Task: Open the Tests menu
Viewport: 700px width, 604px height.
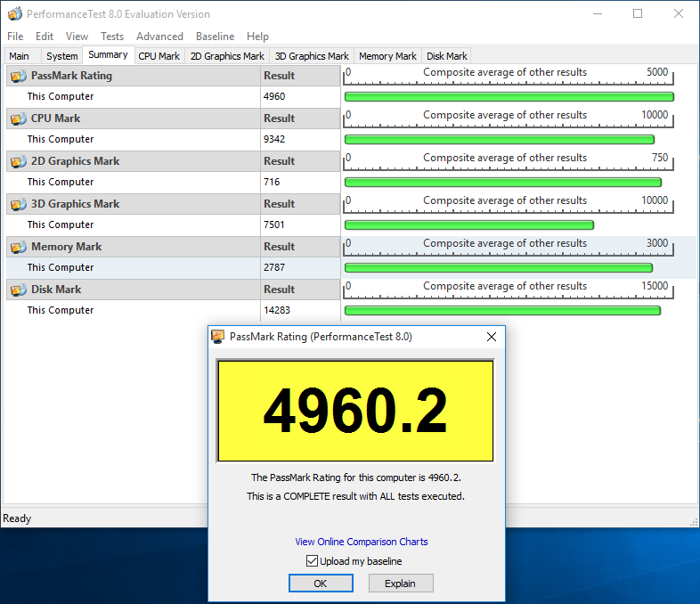Action: click(x=112, y=37)
